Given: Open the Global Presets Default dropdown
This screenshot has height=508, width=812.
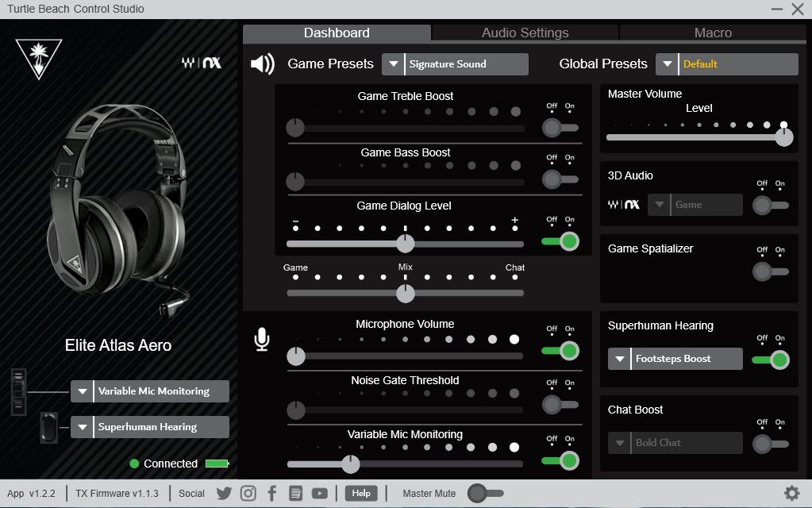Looking at the screenshot, I should click(x=726, y=64).
